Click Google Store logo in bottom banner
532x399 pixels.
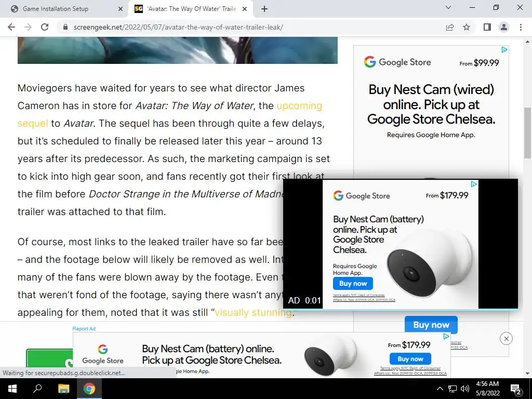click(x=103, y=354)
